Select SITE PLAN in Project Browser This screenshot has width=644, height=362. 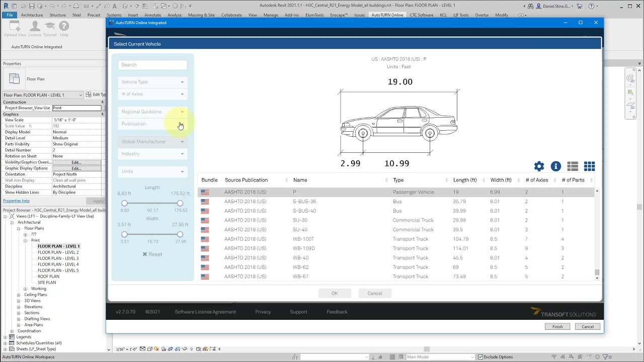point(47,283)
